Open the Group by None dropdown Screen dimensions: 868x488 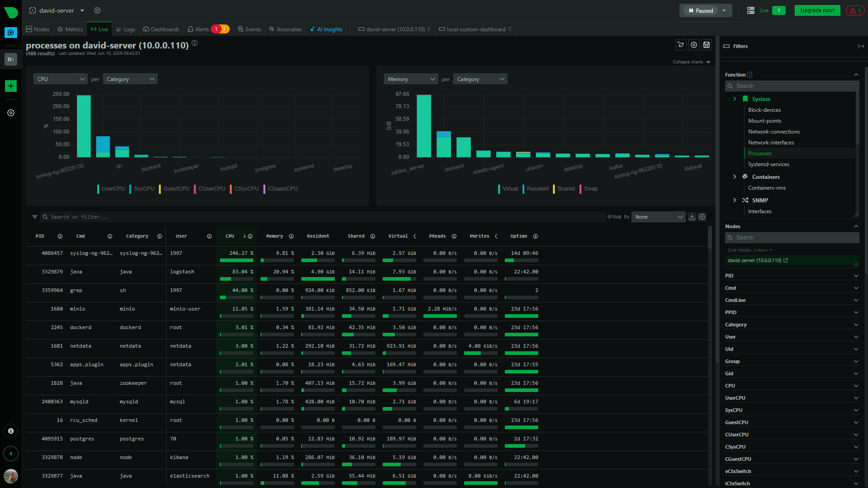[659, 217]
